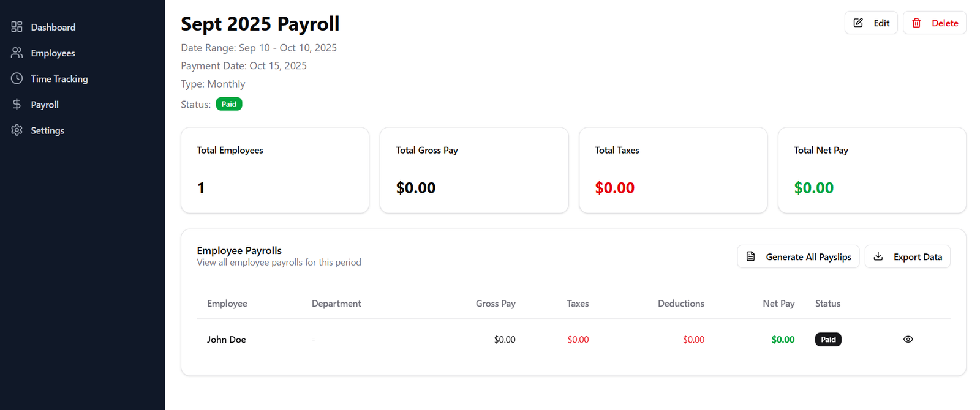980x410 pixels.
Task: Click the Time Tracking clock icon
Action: [x=17, y=78]
